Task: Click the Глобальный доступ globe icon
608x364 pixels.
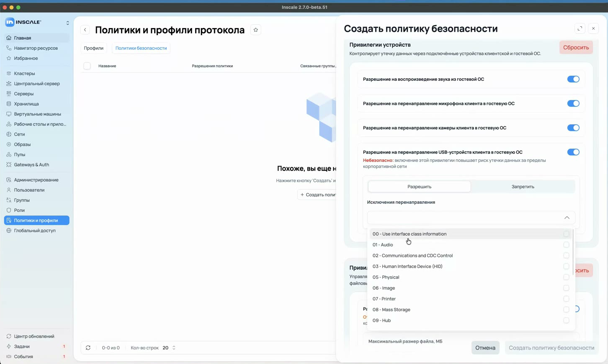Action: point(9,231)
